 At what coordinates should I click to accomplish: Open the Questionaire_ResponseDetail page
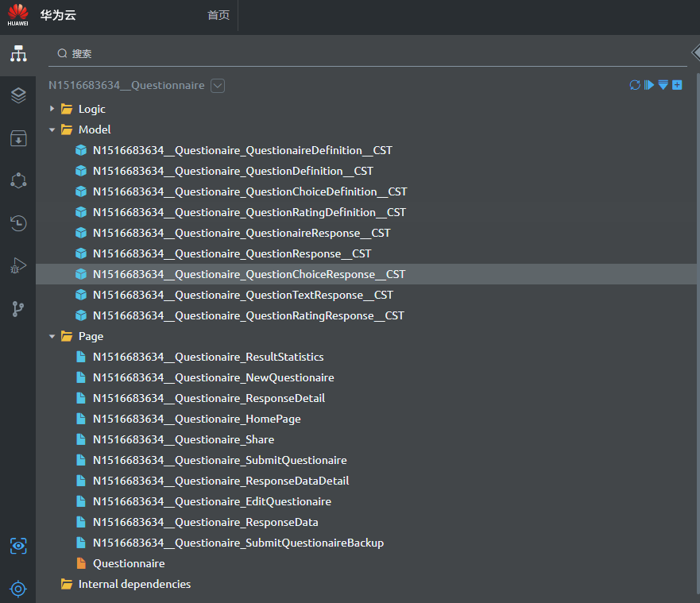(x=209, y=398)
